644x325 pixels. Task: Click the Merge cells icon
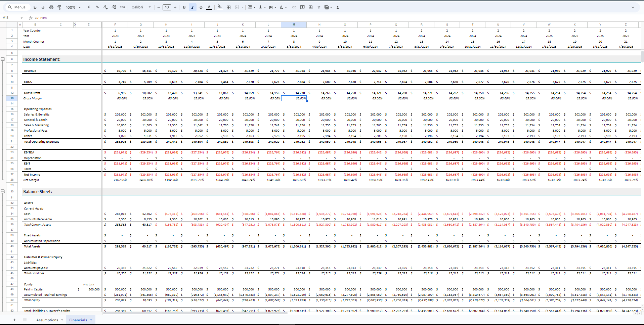(237, 7)
